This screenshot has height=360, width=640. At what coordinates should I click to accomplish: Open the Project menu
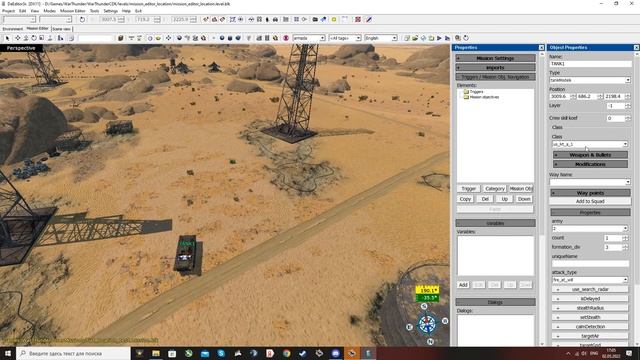tap(8, 11)
